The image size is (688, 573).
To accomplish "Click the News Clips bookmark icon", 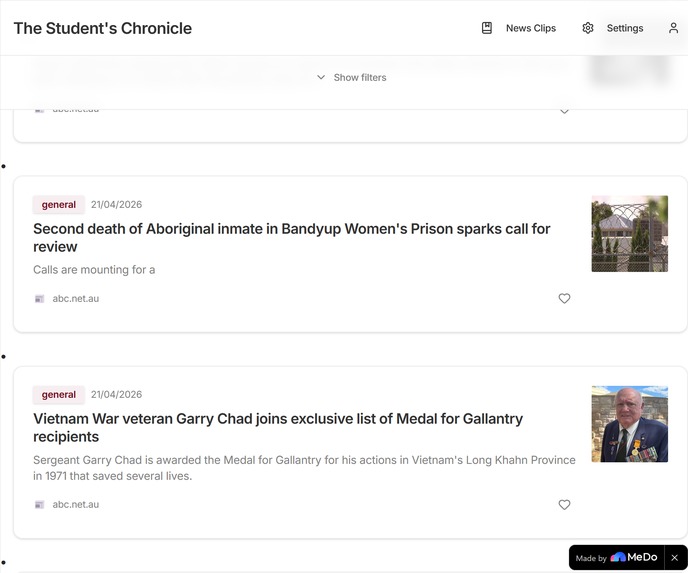I will (487, 28).
